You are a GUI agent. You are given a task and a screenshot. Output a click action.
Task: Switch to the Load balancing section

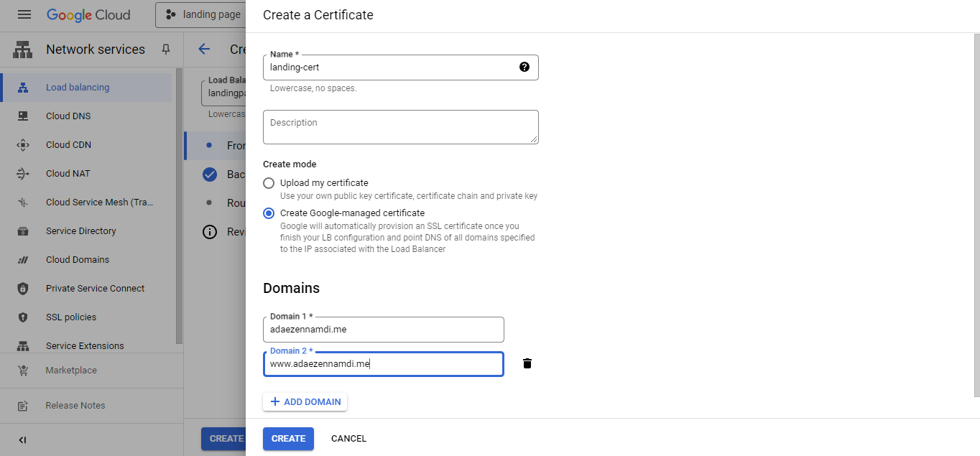(x=77, y=87)
